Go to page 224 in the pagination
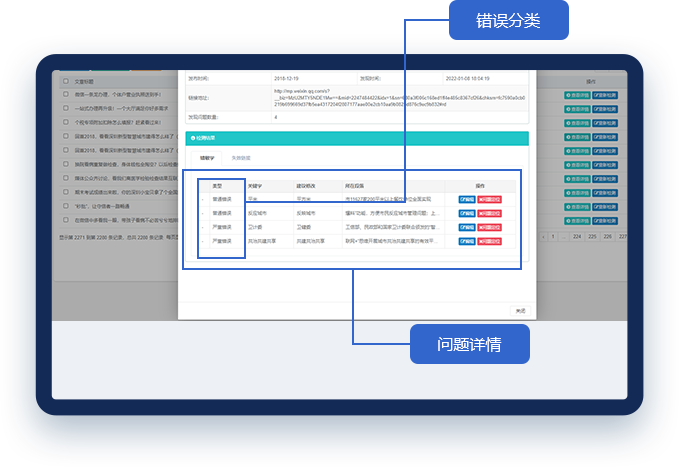Image resolution: width=679 pixels, height=467 pixels. tap(577, 237)
